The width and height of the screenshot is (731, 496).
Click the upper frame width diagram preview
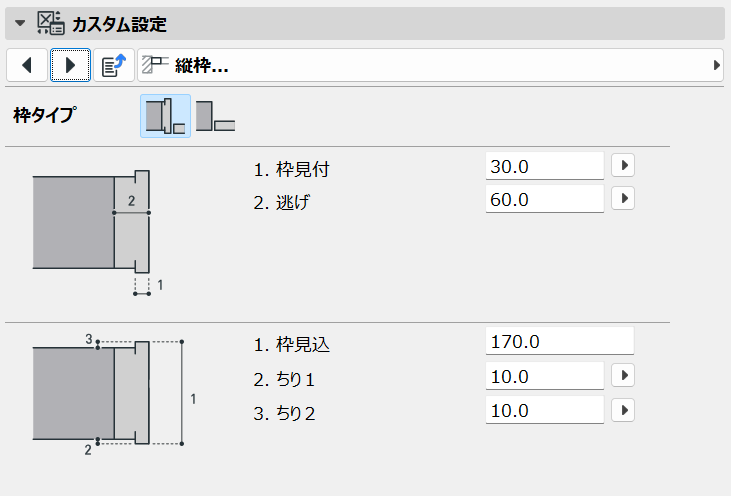[x=98, y=233]
